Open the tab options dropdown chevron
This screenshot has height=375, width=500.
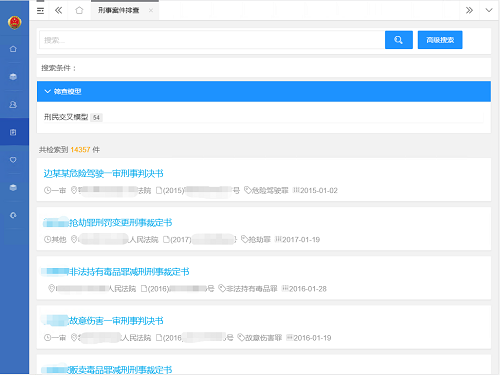[x=489, y=10]
